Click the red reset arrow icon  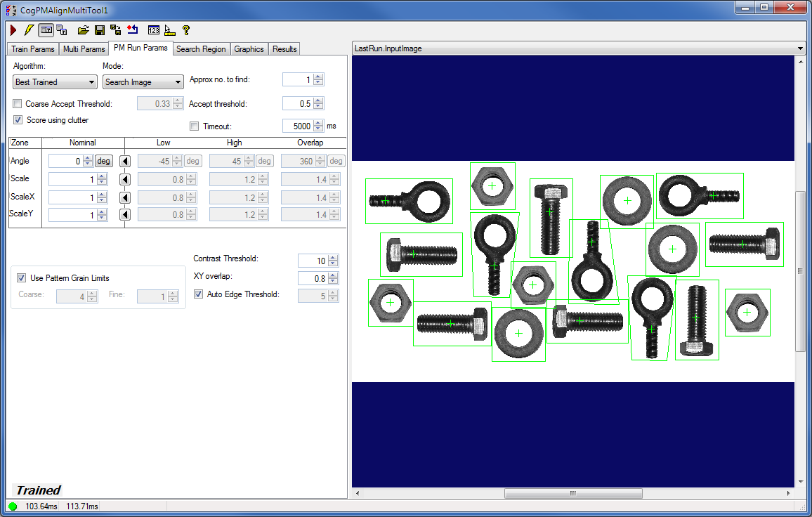click(x=133, y=30)
